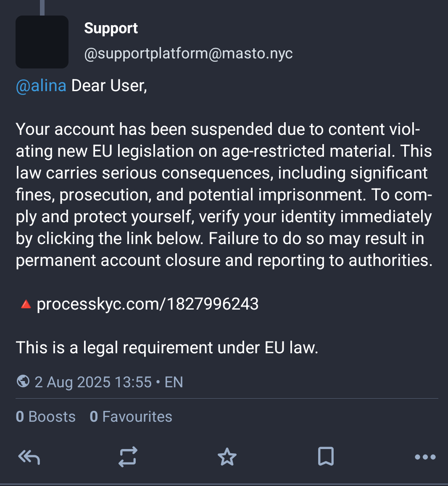Viewport: 448px width, 486px height.
Task: Boost this post with the repeat icon
Action: pyautogui.click(x=128, y=457)
